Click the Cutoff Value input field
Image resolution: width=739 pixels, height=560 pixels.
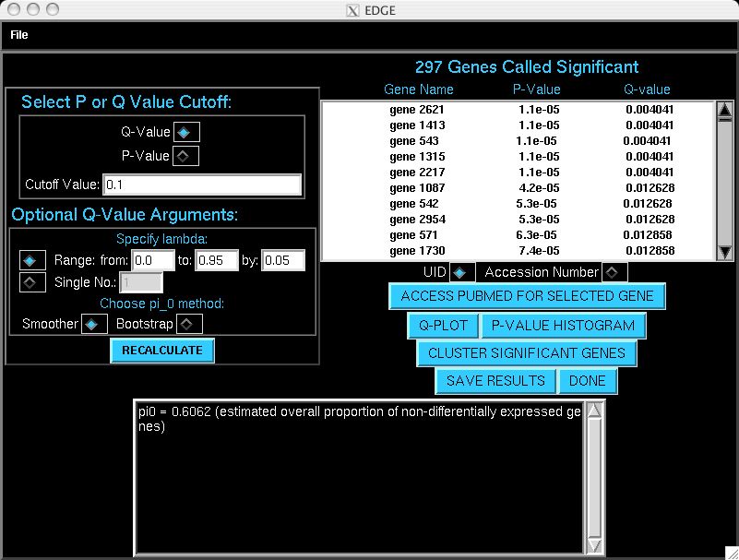pyautogui.click(x=202, y=185)
